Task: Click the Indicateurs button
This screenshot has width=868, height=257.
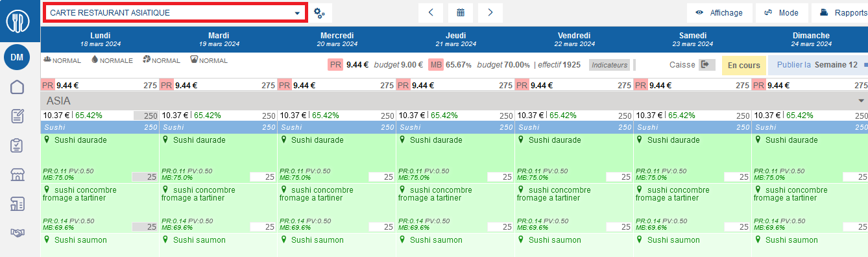Action: (610, 65)
